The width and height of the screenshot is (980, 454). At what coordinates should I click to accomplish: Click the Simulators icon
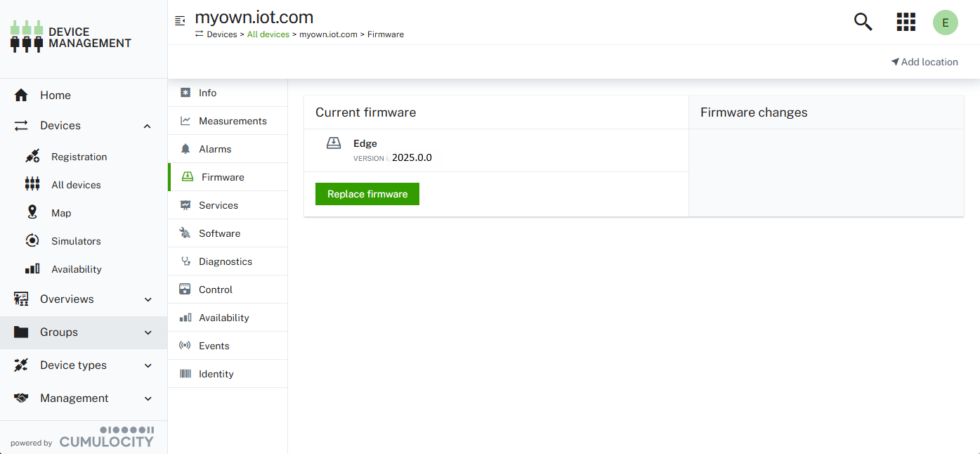pos(32,240)
